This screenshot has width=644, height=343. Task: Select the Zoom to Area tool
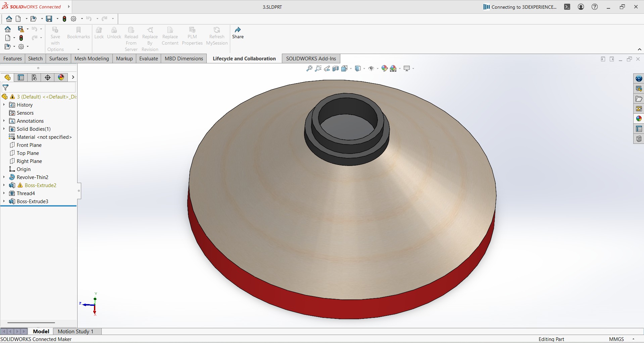[x=318, y=68]
